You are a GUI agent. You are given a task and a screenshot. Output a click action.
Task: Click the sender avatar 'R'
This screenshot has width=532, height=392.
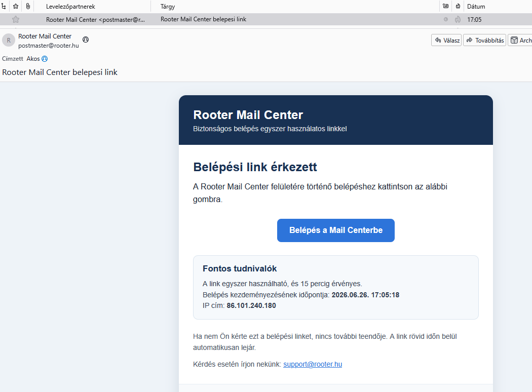[9, 41]
